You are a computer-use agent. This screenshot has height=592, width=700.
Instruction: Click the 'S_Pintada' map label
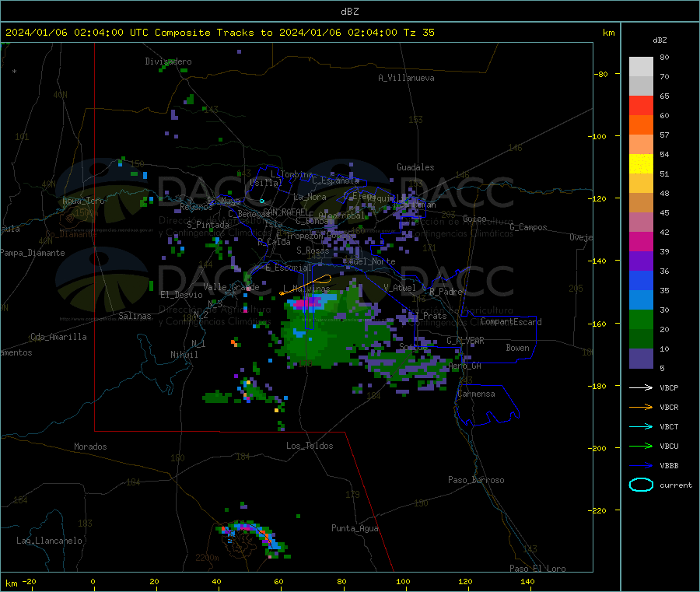(x=208, y=225)
